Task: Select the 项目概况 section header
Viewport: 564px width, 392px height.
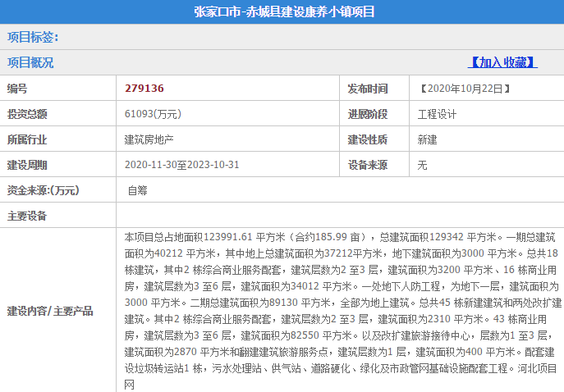Action: (x=30, y=62)
